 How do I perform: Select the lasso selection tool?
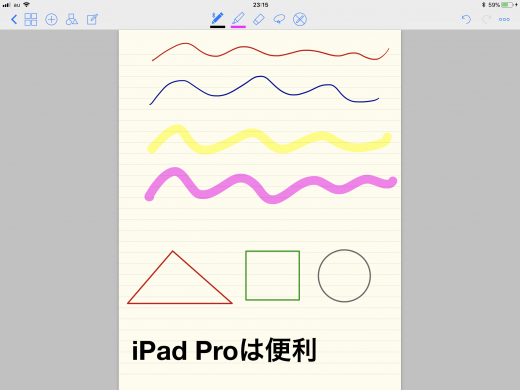point(279,19)
